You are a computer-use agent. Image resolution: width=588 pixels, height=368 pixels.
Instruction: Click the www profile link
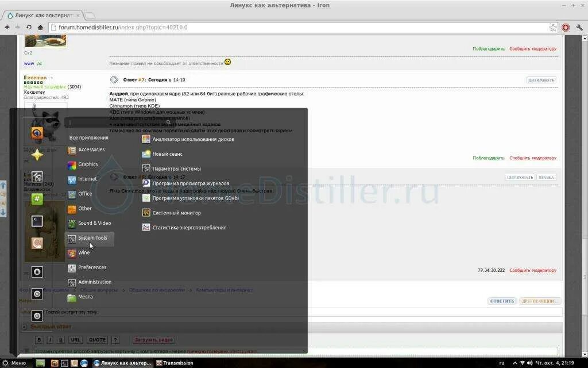[x=29, y=63]
